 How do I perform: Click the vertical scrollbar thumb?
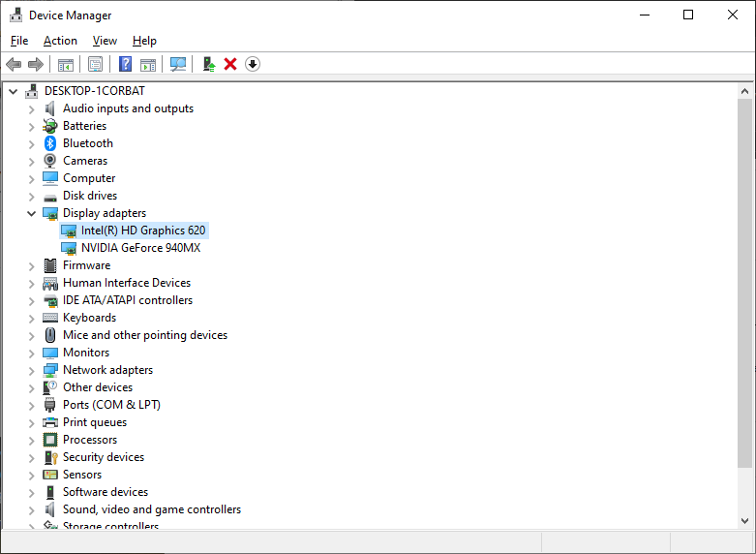tap(744, 283)
